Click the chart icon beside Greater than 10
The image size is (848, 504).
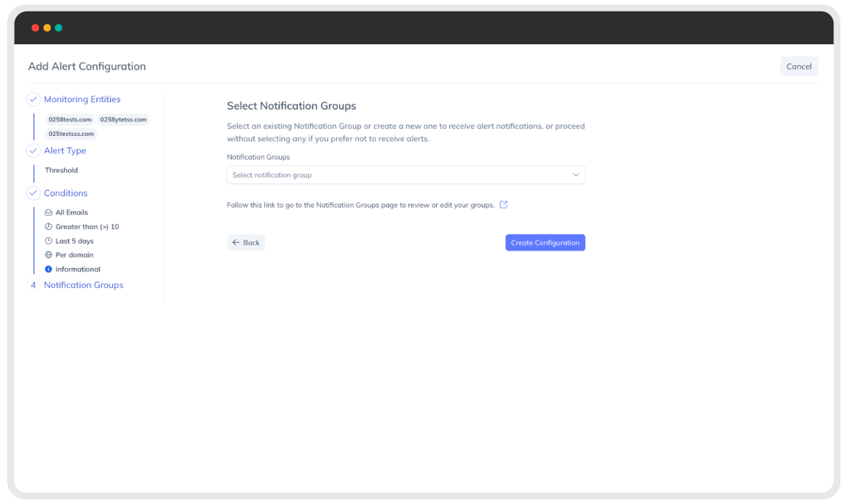tap(49, 227)
